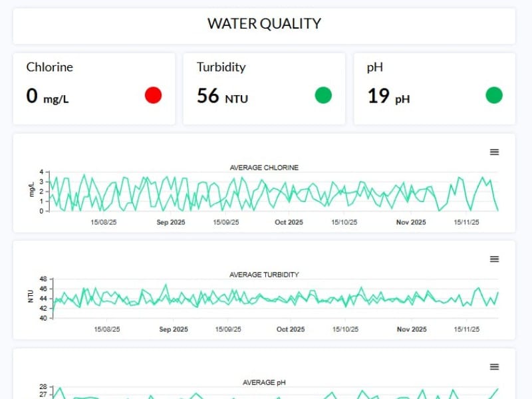Click 15/08/25 on the turbidity chart axis
Screen dimensions: 532x399
[x=106, y=329]
